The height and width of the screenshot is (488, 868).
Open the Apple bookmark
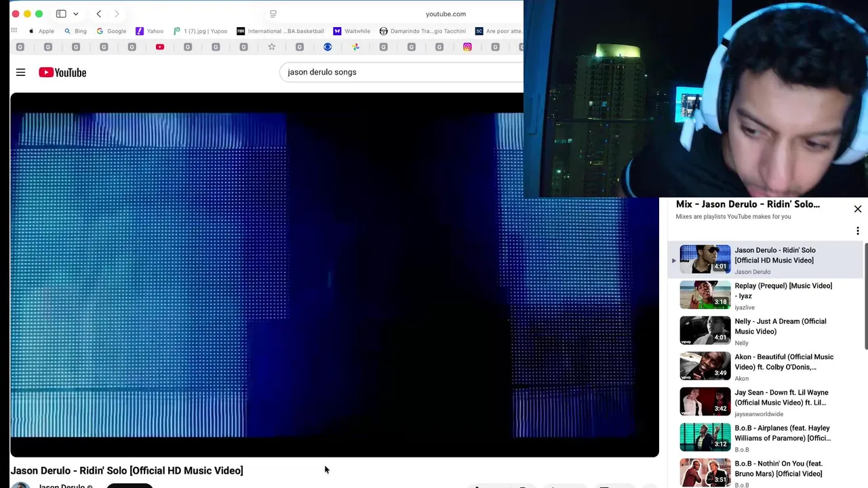[x=41, y=31]
